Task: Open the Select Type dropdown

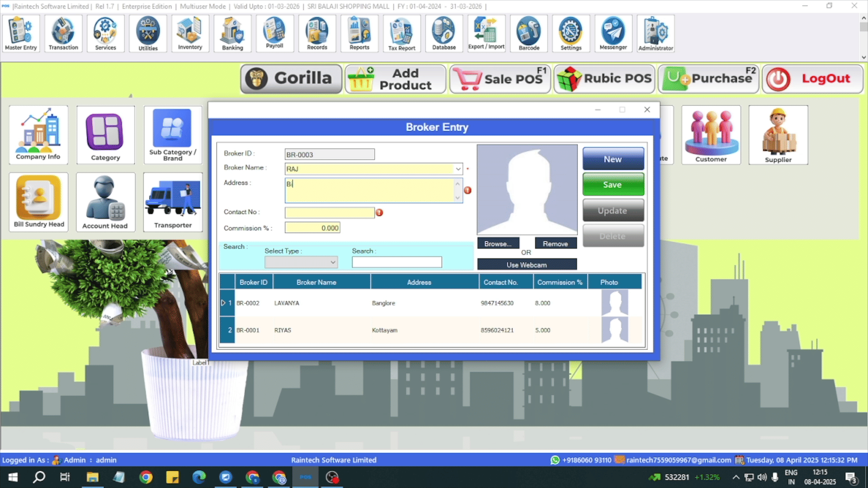Action: tap(333, 262)
